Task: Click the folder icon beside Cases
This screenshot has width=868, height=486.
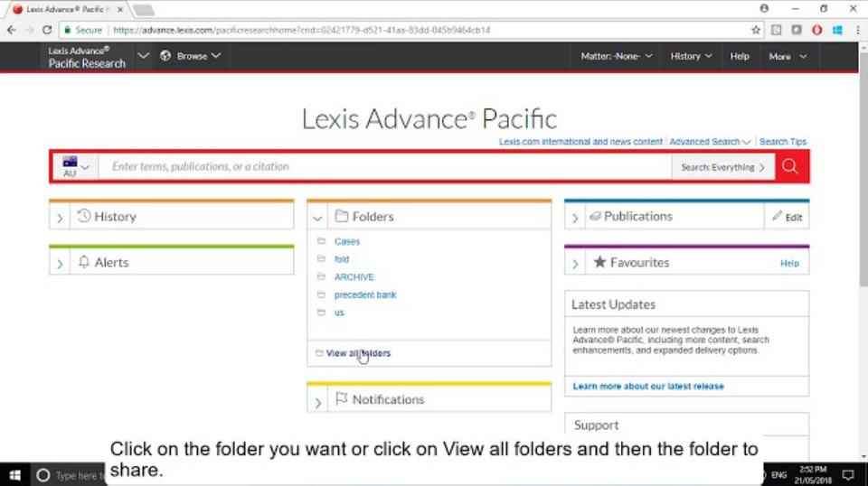Action: pos(321,241)
